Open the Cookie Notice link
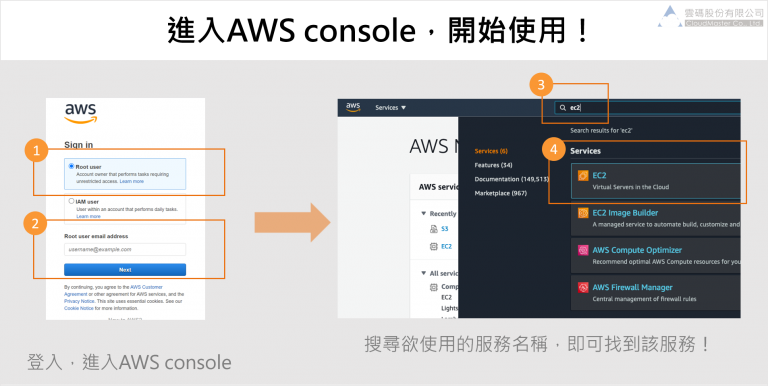The width and height of the screenshot is (768, 386). 79,309
